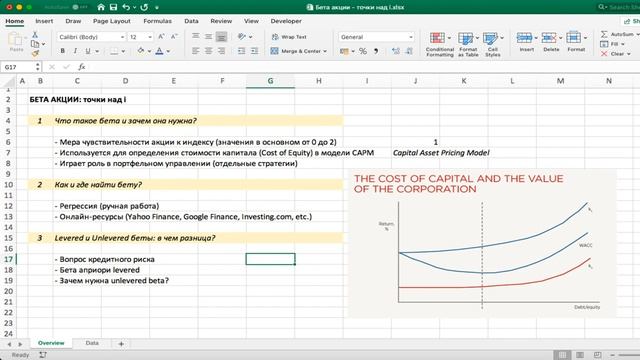Decrease font size with the smaller A icon
This screenshot has width=640, height=360.
174,37
